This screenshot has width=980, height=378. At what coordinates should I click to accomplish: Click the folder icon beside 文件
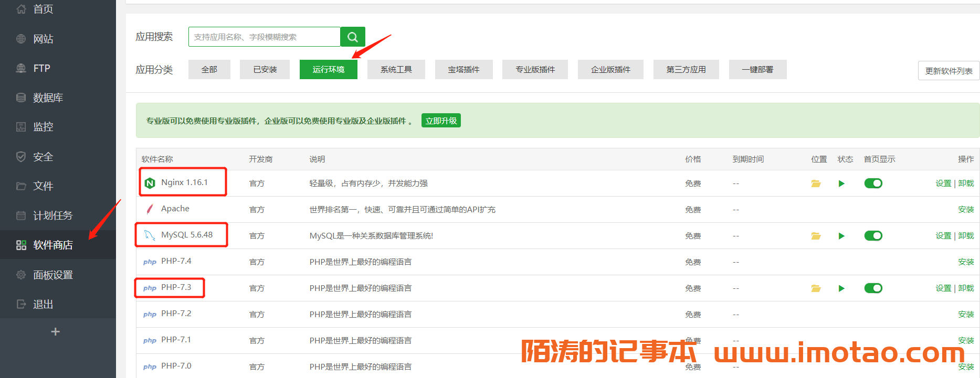tap(21, 186)
